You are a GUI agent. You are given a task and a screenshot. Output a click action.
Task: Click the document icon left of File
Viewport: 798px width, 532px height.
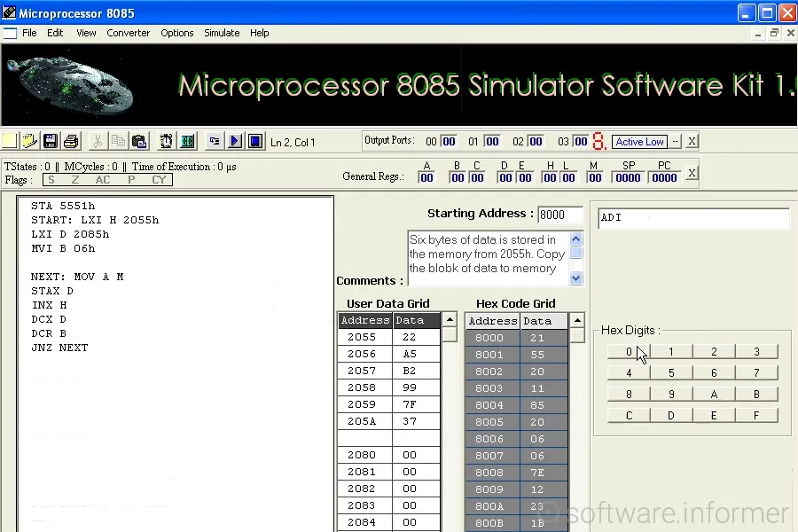click(10, 34)
